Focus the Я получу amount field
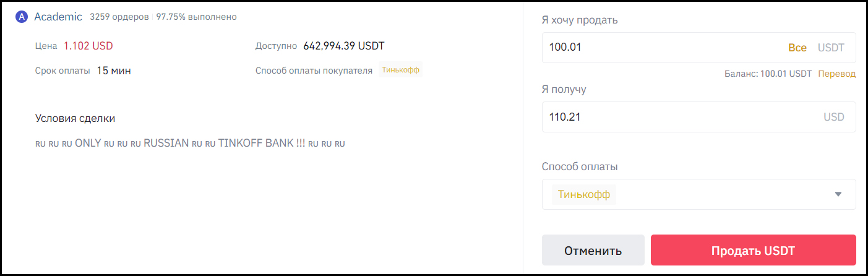868x276 pixels. tap(698, 117)
